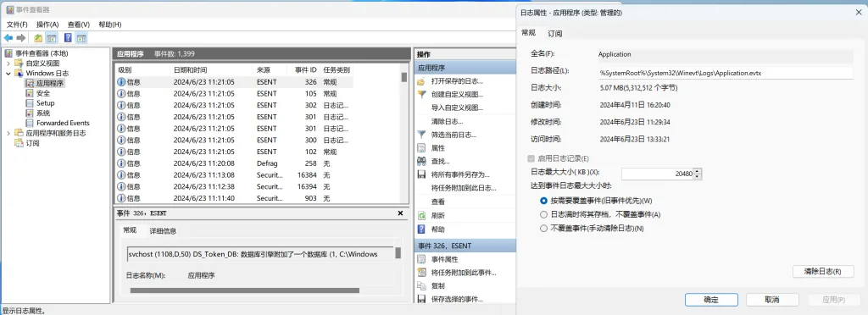
Task: Increase the max log size with the up arrow
Action: 698,171
